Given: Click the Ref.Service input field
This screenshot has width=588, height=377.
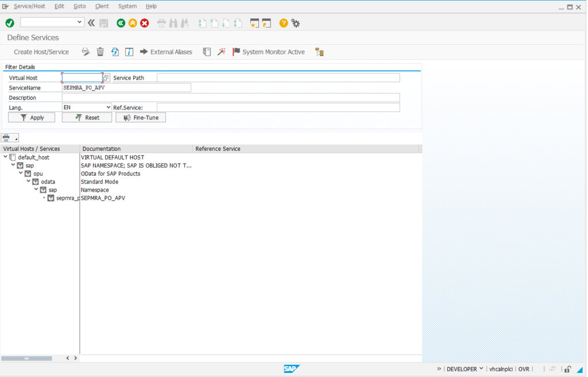Looking at the screenshot, I should click(278, 107).
